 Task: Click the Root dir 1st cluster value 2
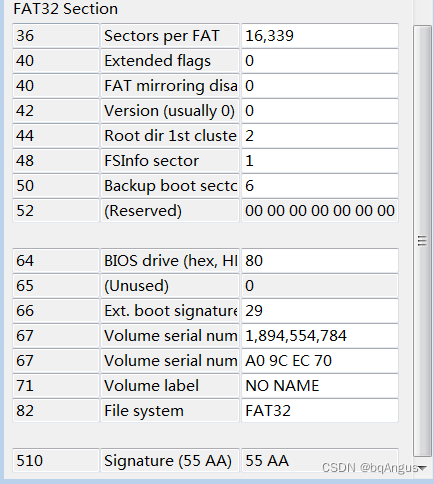320,136
